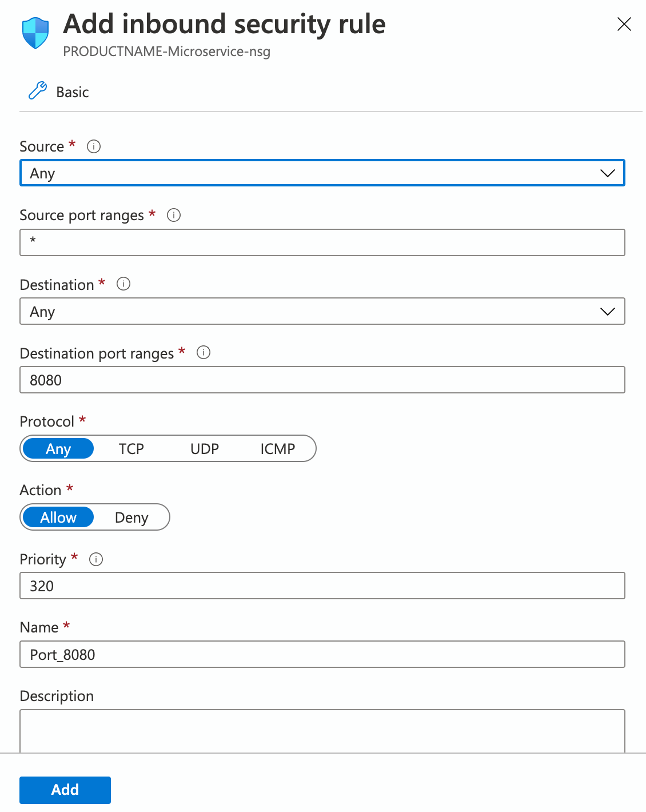Expand the Source chevron showing Any
Viewport: 646px width, 812px height.
[x=607, y=173]
